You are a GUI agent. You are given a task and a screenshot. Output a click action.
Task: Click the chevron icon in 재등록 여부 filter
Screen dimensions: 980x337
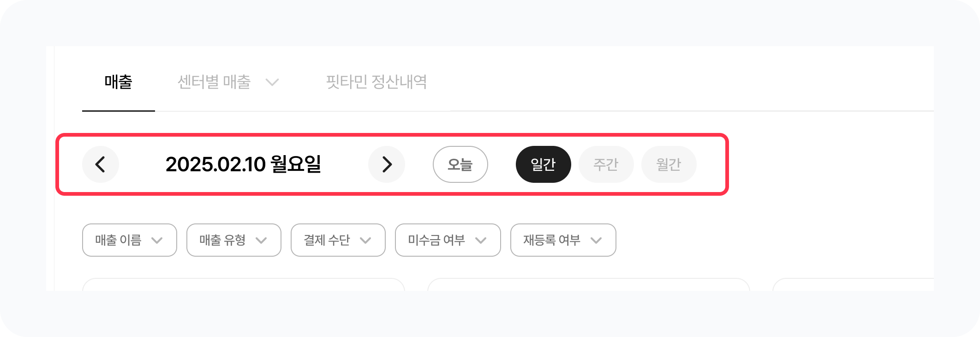[x=596, y=241]
